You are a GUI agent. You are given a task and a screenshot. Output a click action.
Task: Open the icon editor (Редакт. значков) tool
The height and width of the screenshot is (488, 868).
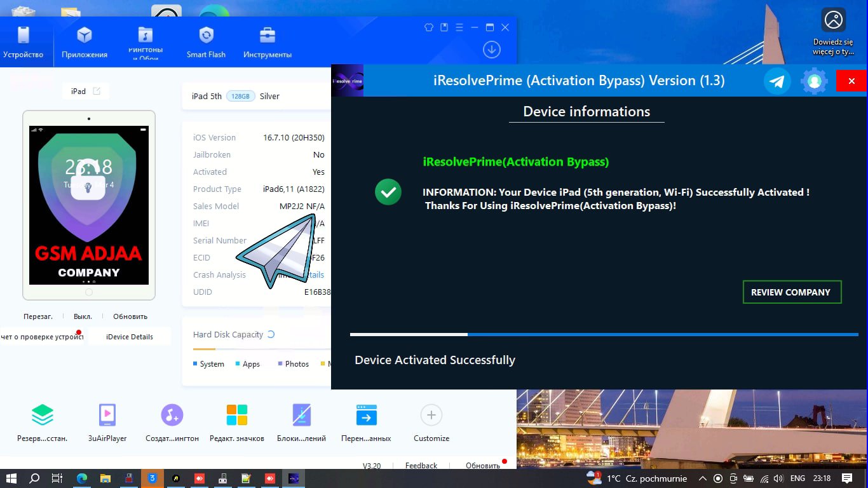pos(237,423)
